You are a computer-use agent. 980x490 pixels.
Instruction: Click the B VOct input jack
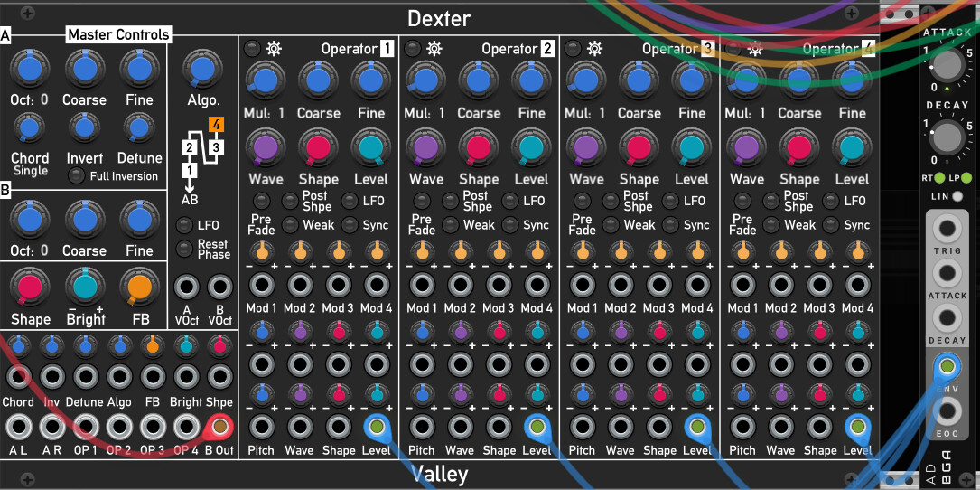click(219, 287)
